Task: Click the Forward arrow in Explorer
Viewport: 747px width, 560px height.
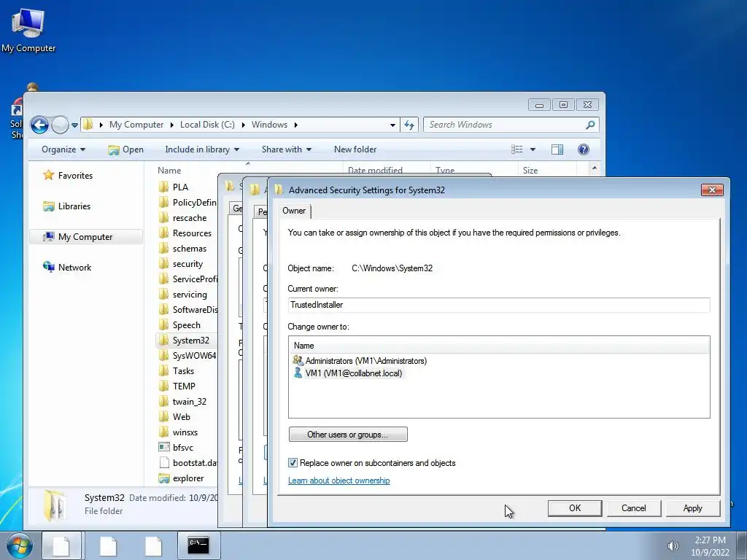Action: [60, 125]
